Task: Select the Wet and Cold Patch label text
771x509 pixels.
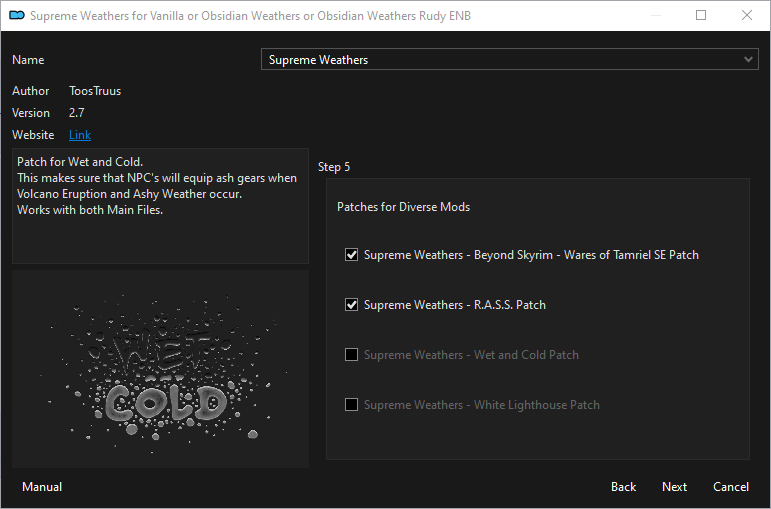Action: 471,355
